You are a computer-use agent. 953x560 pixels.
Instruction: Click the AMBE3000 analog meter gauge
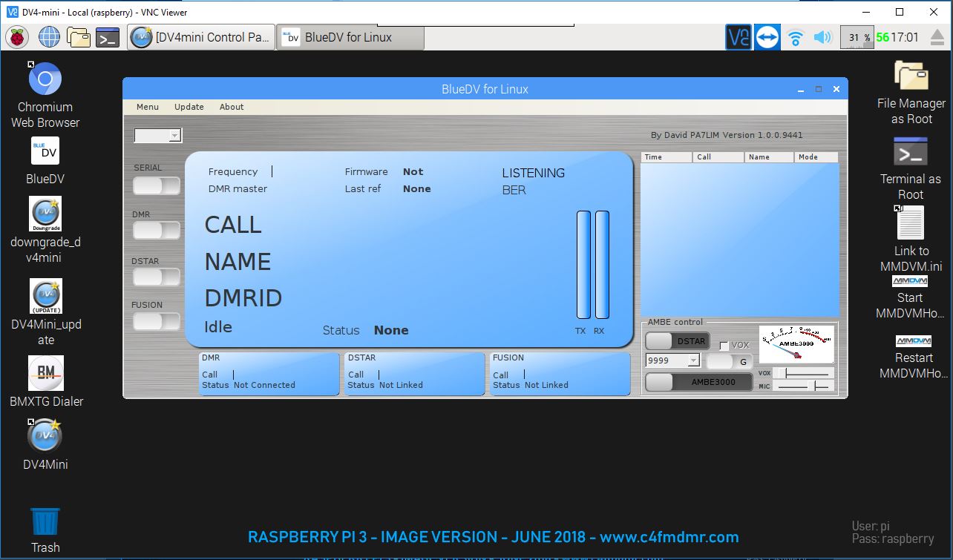pos(796,344)
